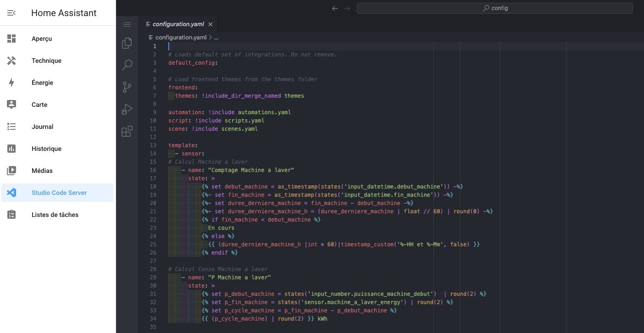Open the Run and Debug panel

click(127, 109)
